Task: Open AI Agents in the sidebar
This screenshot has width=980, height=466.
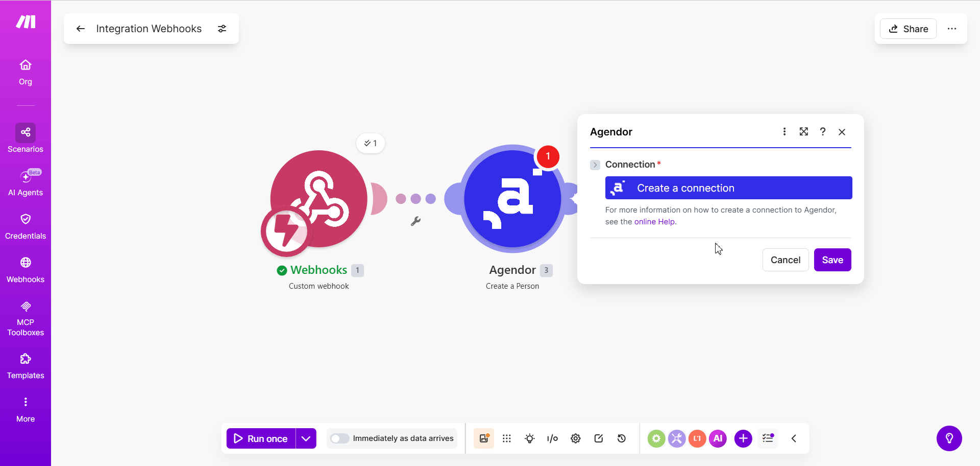Action: coord(26,182)
